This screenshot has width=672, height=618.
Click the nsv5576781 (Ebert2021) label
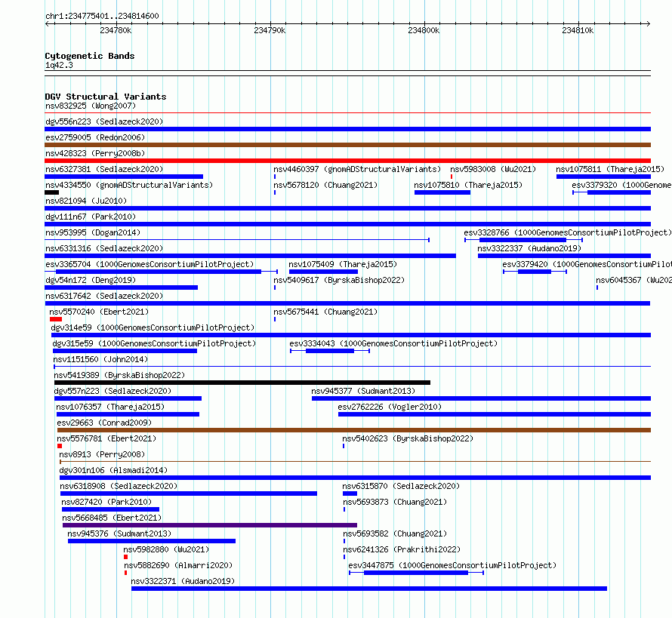pyautogui.click(x=106, y=438)
